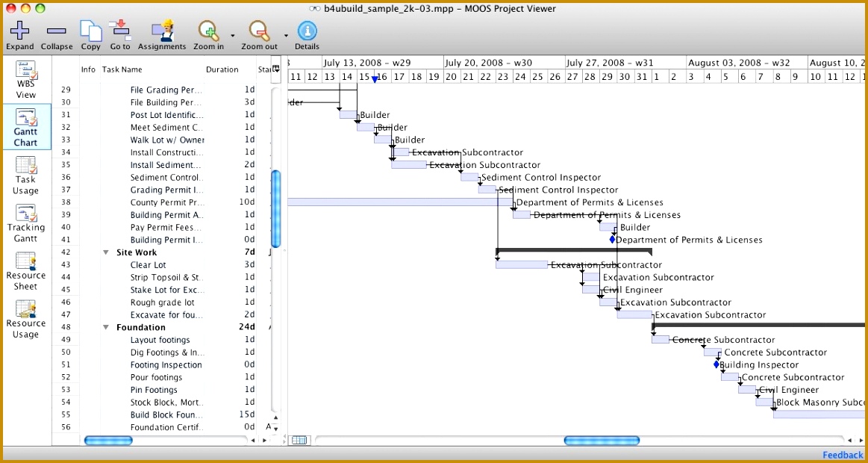The image size is (868, 463).
Task: Click the Collapse toolbar icon
Action: 57,34
